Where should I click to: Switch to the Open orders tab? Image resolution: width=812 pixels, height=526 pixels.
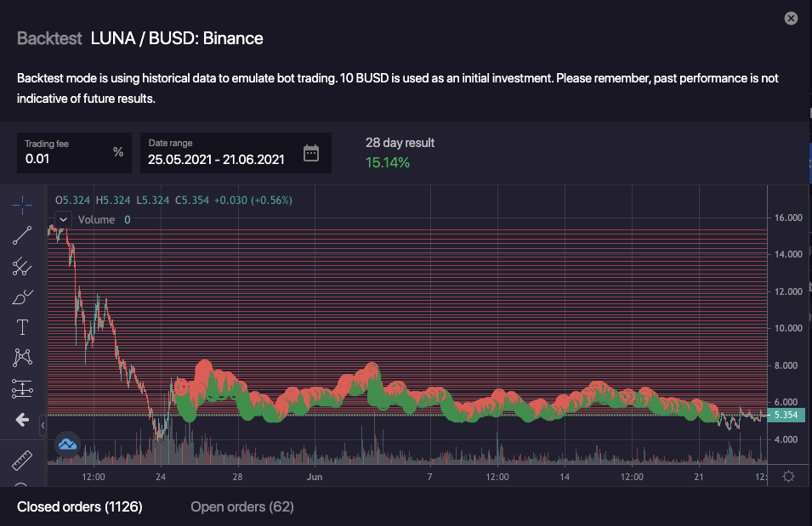(x=241, y=507)
